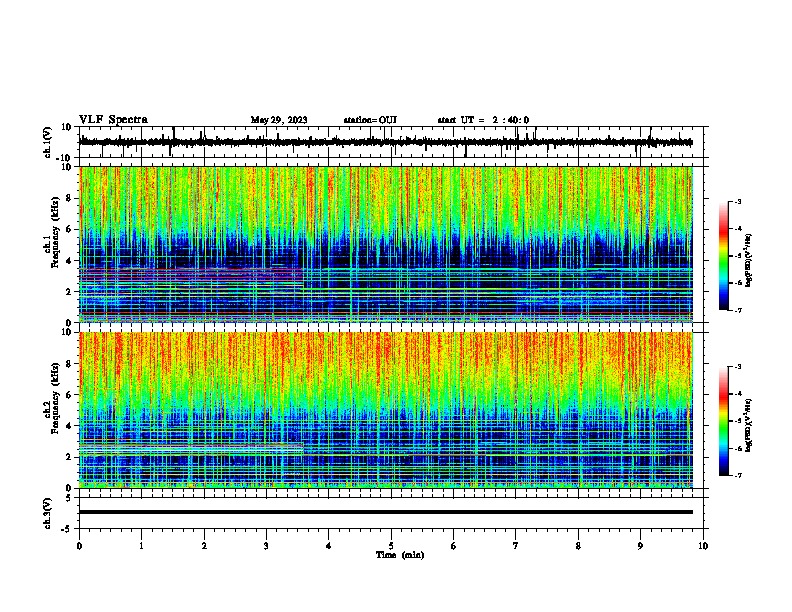Click the ch.1 colorbar '-3' label
792x612 pixels.
click(738, 201)
